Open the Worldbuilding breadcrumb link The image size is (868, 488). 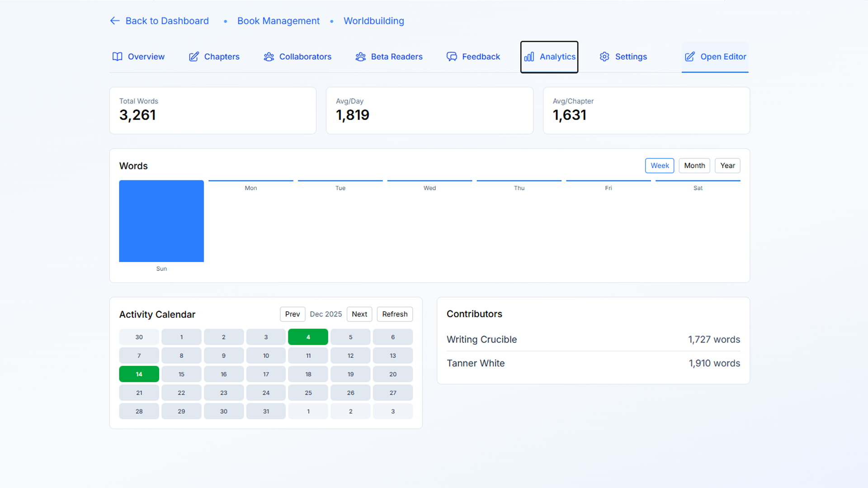click(374, 21)
